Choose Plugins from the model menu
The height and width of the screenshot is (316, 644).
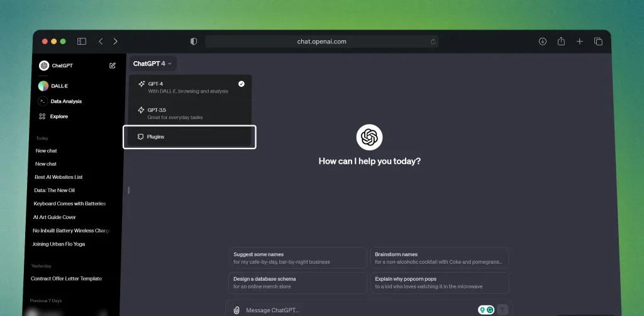pyautogui.click(x=189, y=137)
